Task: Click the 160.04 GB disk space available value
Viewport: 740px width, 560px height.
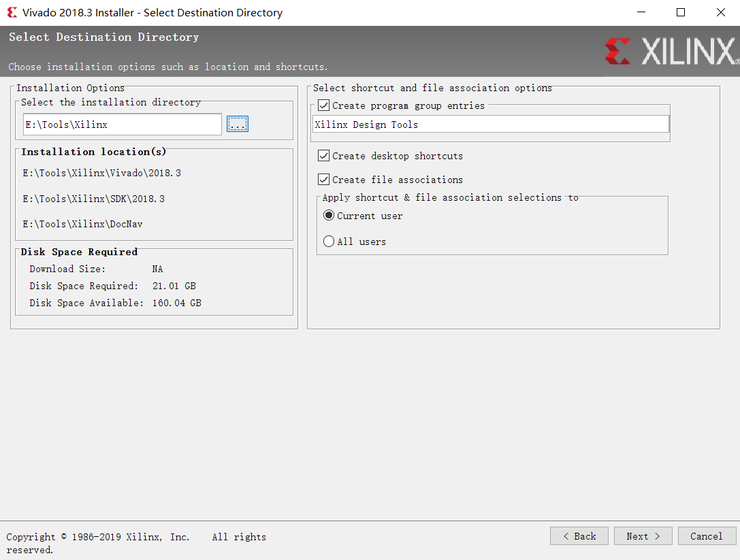Action: click(x=177, y=303)
